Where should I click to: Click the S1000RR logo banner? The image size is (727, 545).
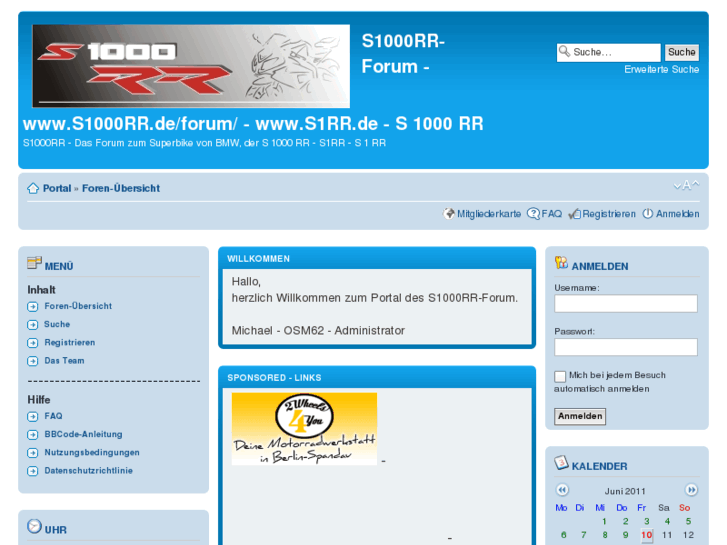(191, 66)
